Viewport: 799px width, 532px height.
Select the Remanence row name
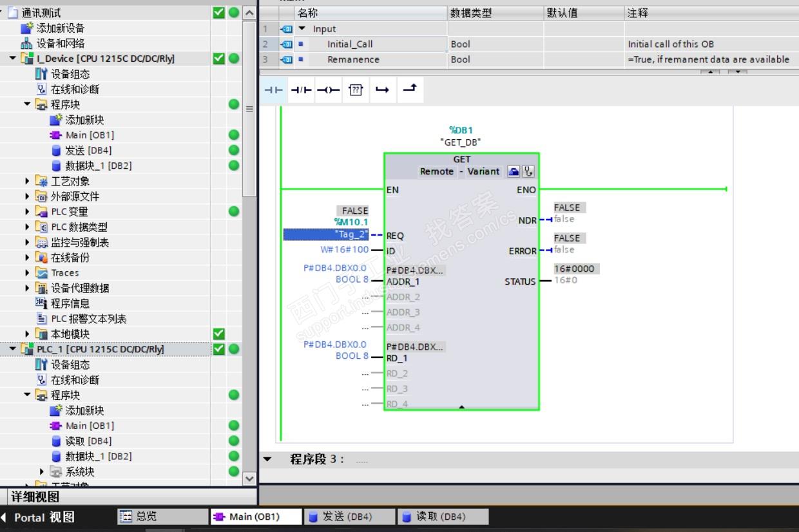click(353, 59)
